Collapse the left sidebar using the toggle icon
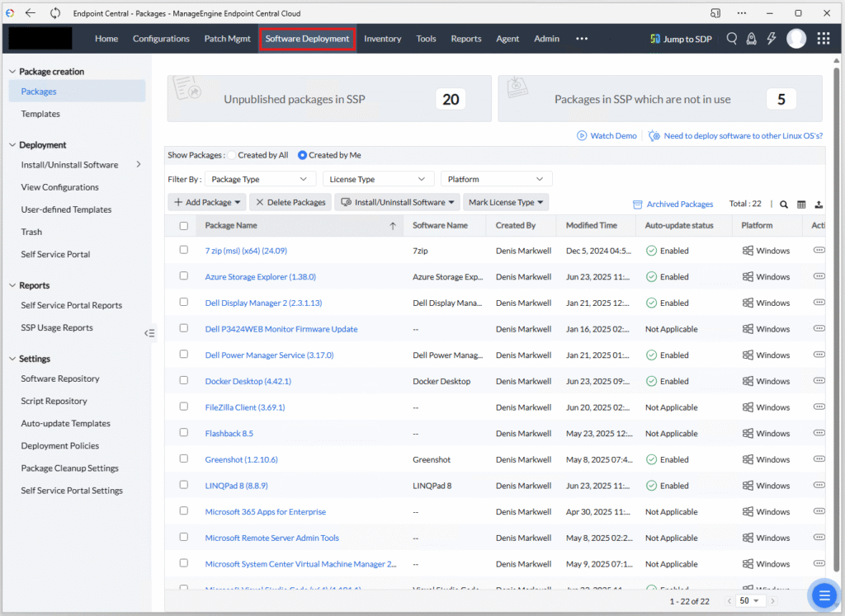Screen dimensions: 845x616 [x=149, y=333]
